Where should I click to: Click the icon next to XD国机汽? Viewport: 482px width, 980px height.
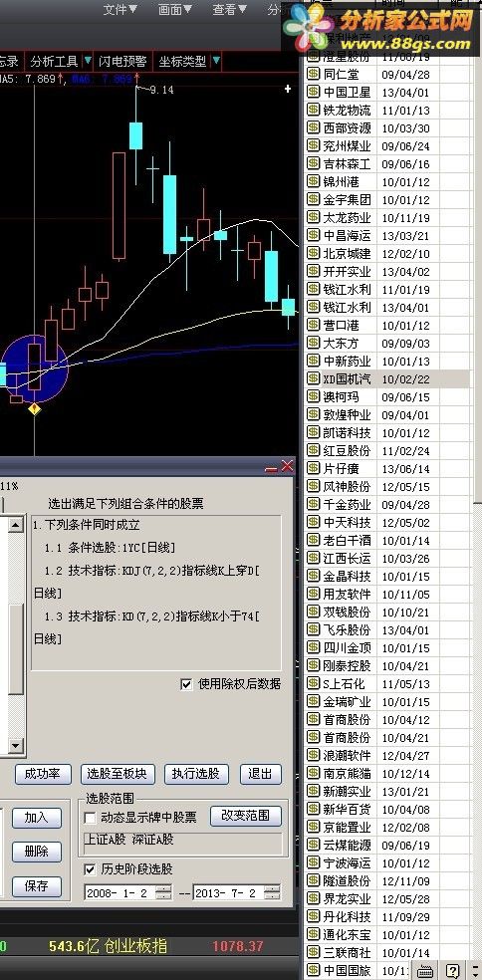click(x=313, y=378)
